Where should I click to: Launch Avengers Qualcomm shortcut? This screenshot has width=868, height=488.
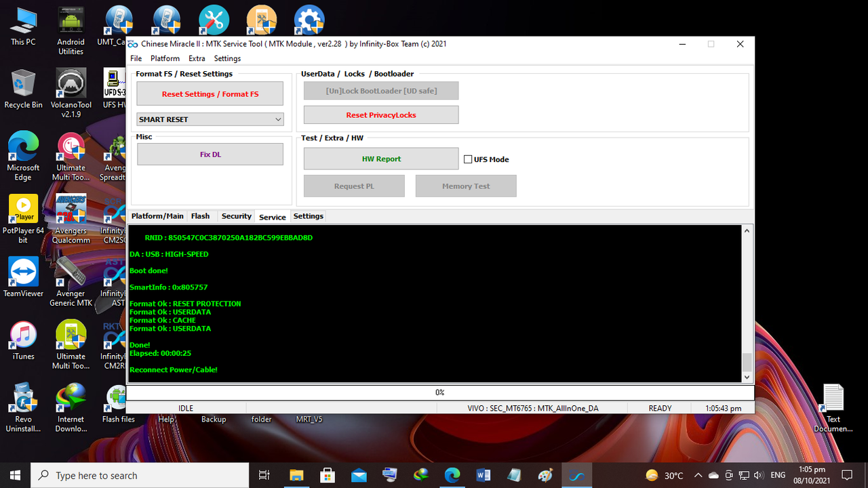point(71,219)
